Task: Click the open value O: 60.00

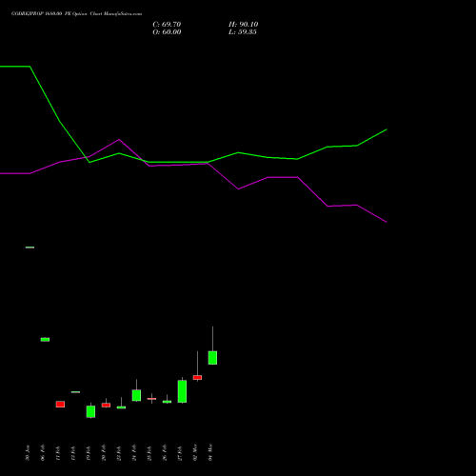Action: pos(167,32)
